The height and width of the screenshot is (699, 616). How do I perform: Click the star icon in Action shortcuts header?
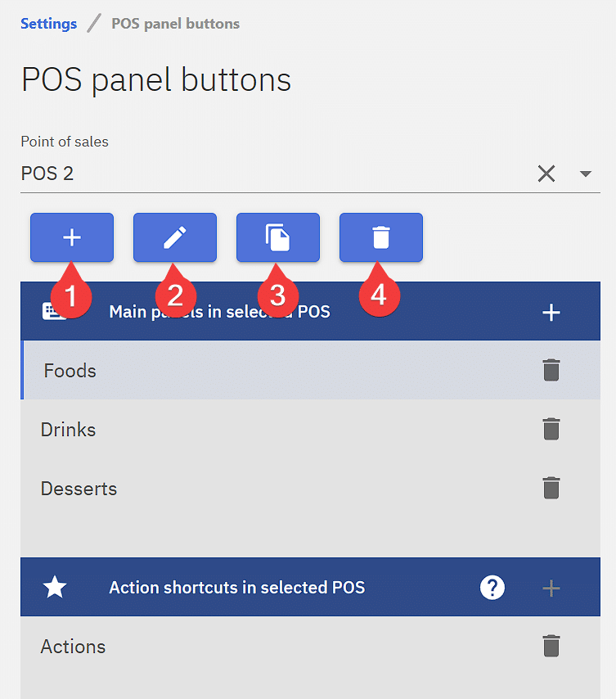[55, 588]
